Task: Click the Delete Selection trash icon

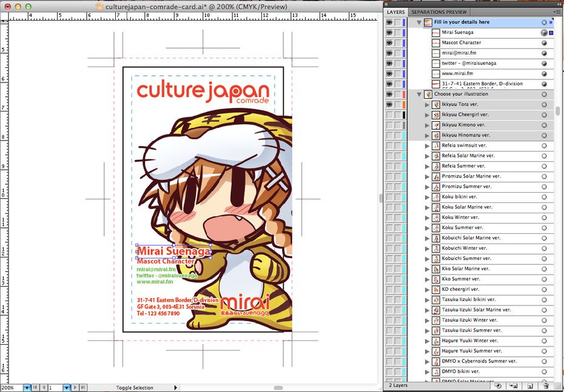Action: (546, 385)
